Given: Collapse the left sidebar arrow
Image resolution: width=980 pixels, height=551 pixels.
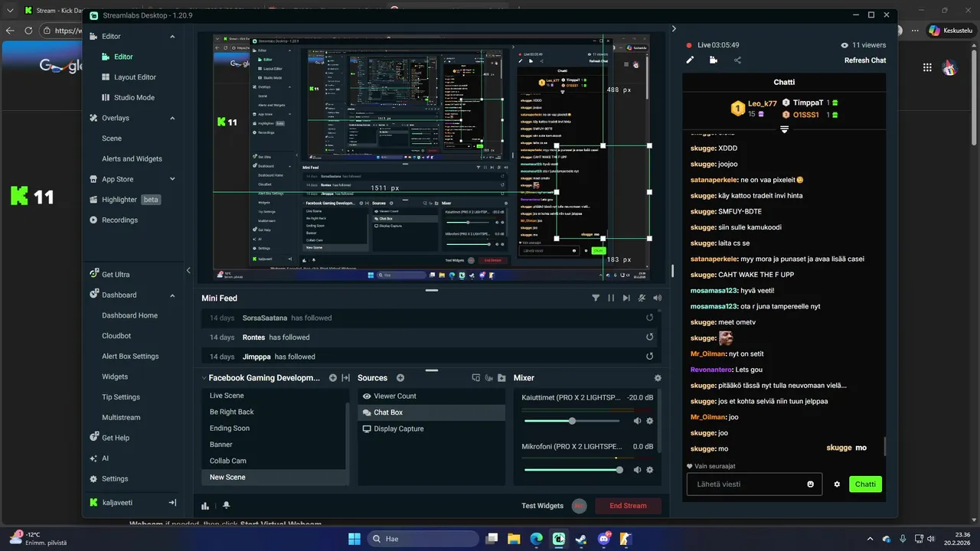Looking at the screenshot, I should point(188,270).
